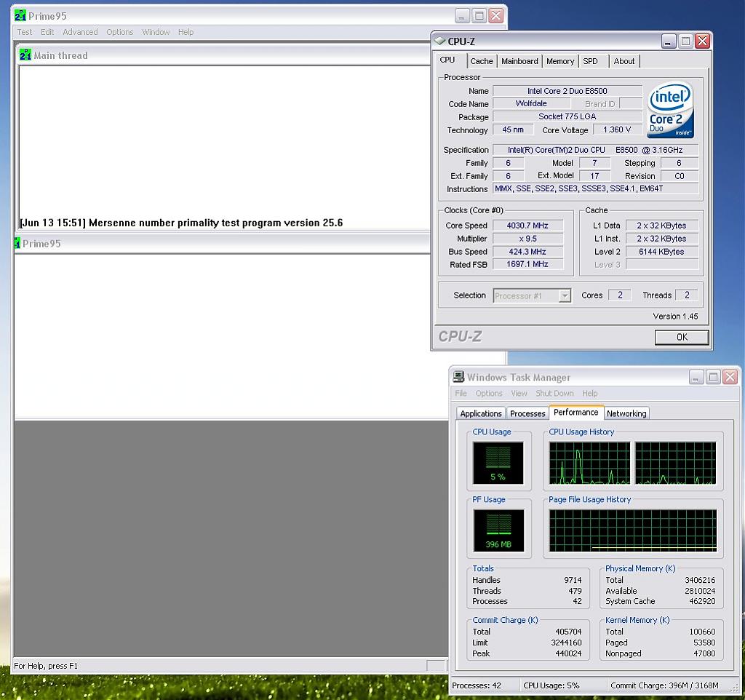The image size is (745, 700).
Task: Click the status bar Commit Charge 396M / 3168M
Action: click(664, 685)
